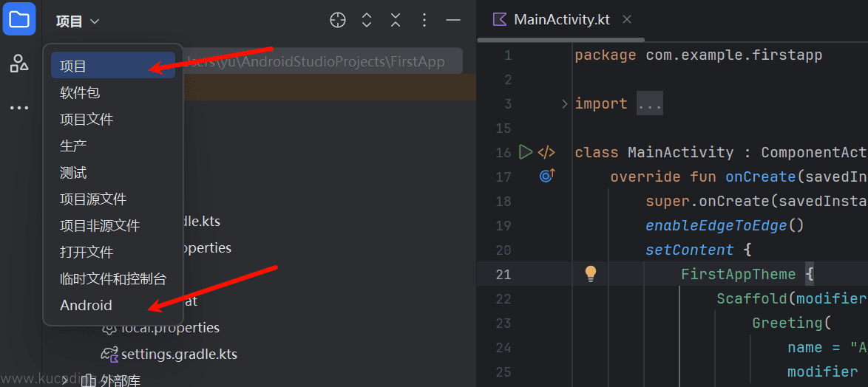Viewport: 868px width, 387px height.
Task: Click enableEdgeToEdge() on line 19
Action: (724, 225)
